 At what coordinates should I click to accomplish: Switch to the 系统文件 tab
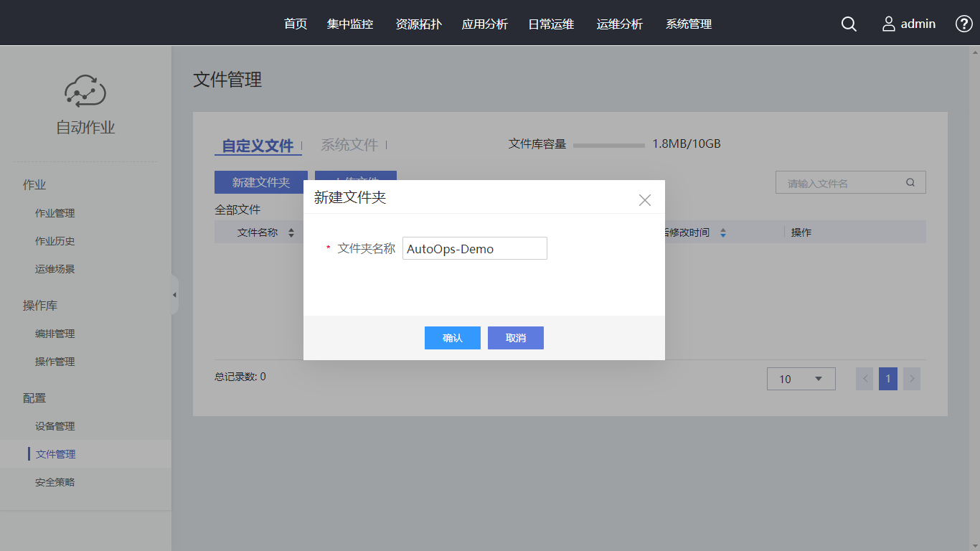[x=349, y=145]
